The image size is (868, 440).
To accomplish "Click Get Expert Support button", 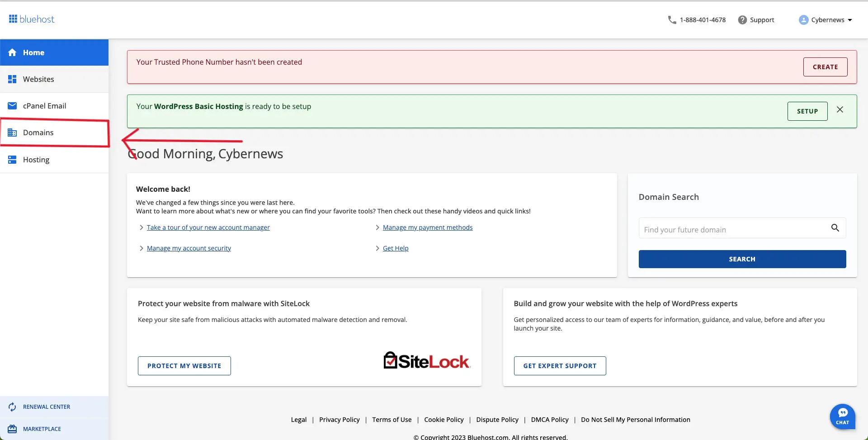I will 560,366.
